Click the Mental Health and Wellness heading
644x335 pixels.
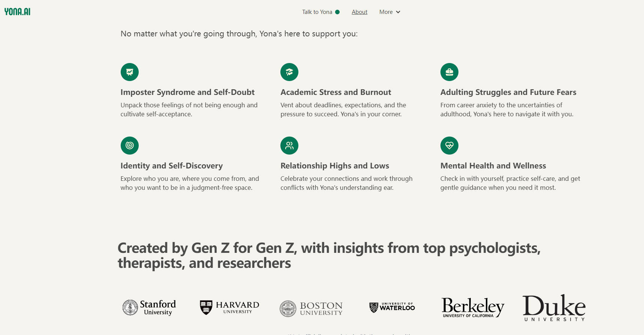[493, 166]
